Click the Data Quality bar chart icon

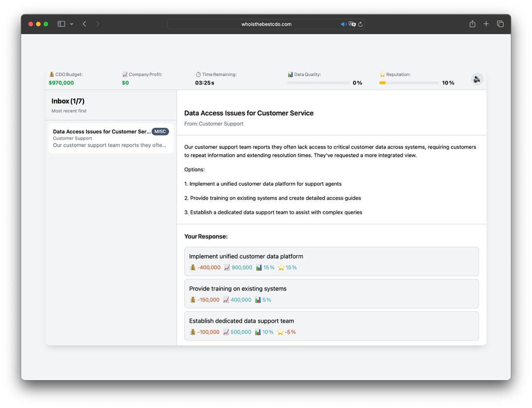point(290,74)
